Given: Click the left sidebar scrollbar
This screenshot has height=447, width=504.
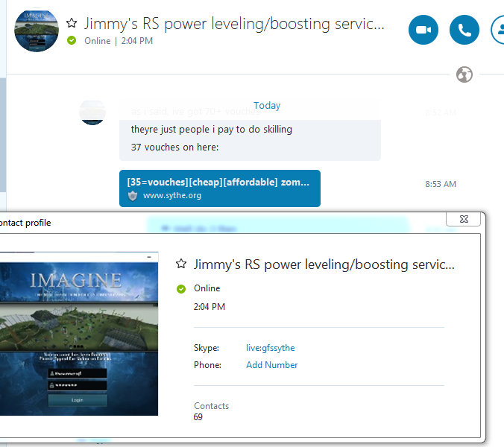Looking at the screenshot, I should coord(3,135).
